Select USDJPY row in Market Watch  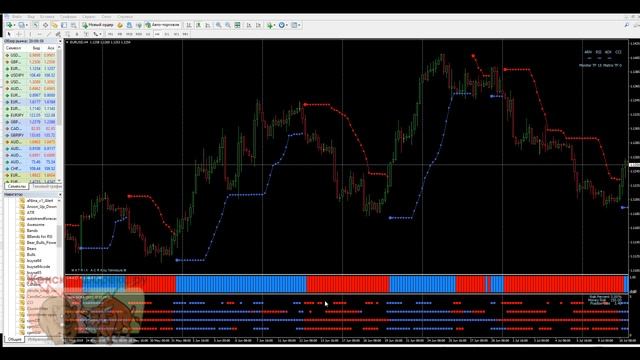pyautogui.click(x=31, y=75)
